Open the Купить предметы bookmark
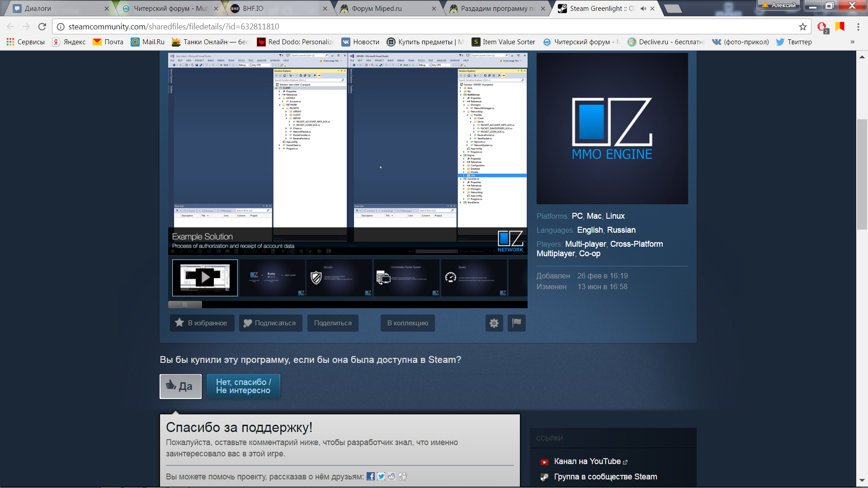 (x=425, y=42)
